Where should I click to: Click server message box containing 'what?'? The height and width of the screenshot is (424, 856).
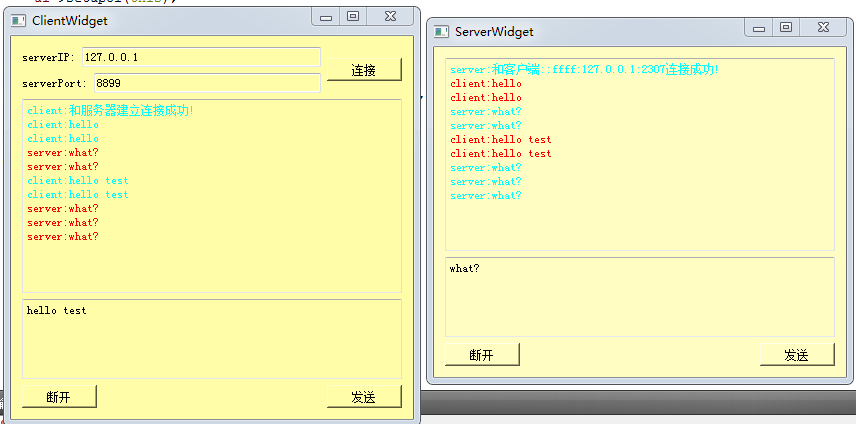click(x=640, y=297)
